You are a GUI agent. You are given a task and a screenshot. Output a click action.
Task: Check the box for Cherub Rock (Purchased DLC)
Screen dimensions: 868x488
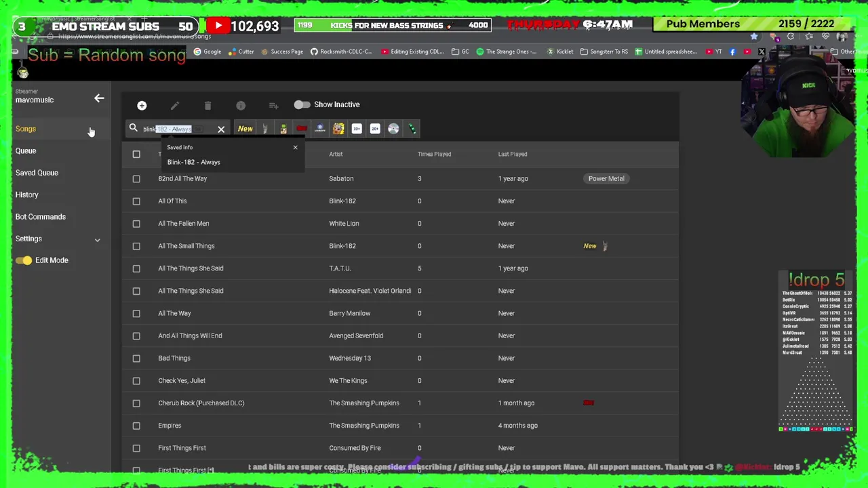point(136,403)
